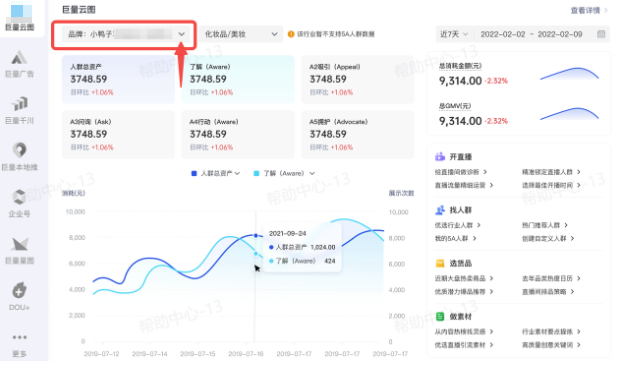629x365 pixels.
Task: Select the A4行动 metric card
Action: 238,134
